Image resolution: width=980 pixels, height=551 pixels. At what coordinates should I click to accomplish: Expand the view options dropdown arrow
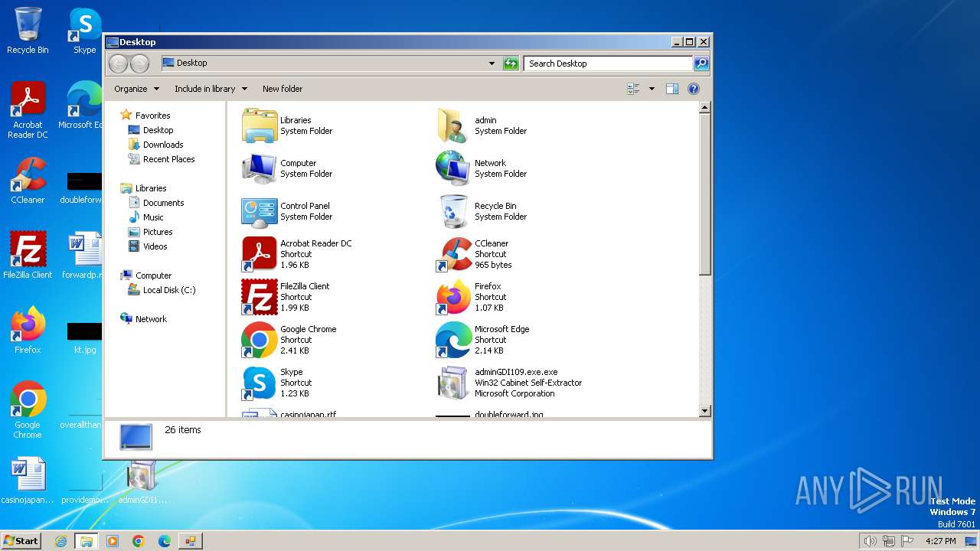(x=652, y=89)
